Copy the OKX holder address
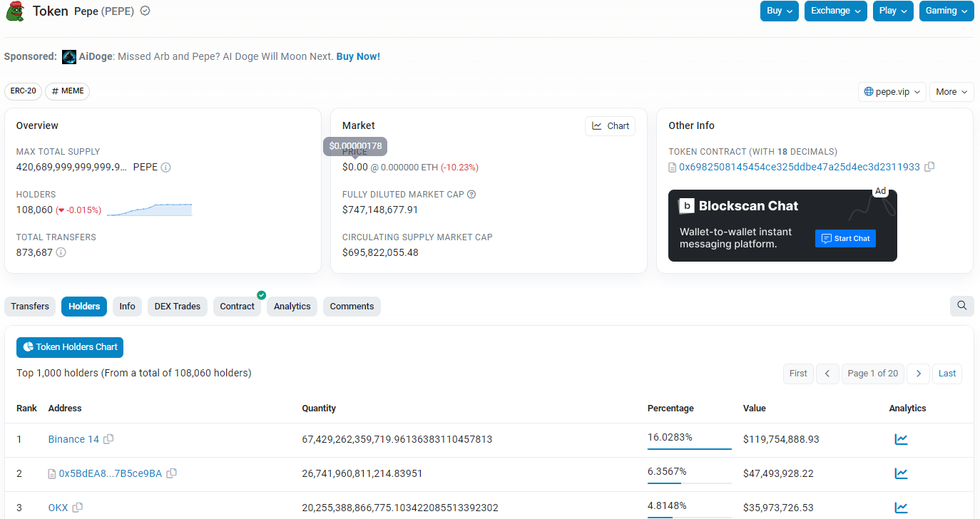The image size is (980, 519). [x=78, y=508]
